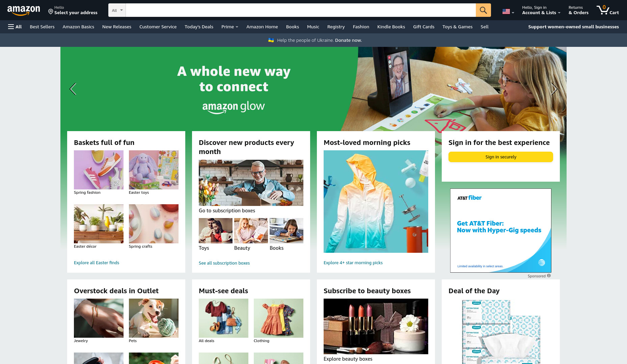627x364 pixels.
Task: Click amazon glow banner logo
Action: [234, 107]
